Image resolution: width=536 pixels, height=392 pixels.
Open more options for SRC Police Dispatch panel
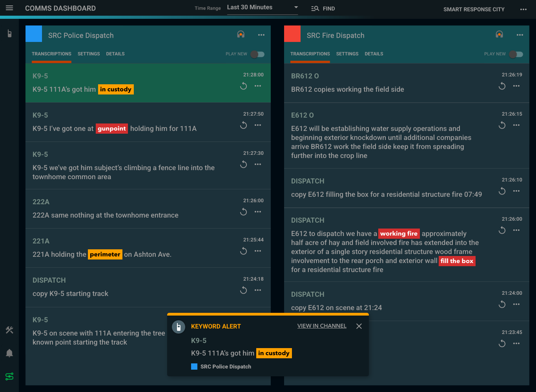pos(261,35)
